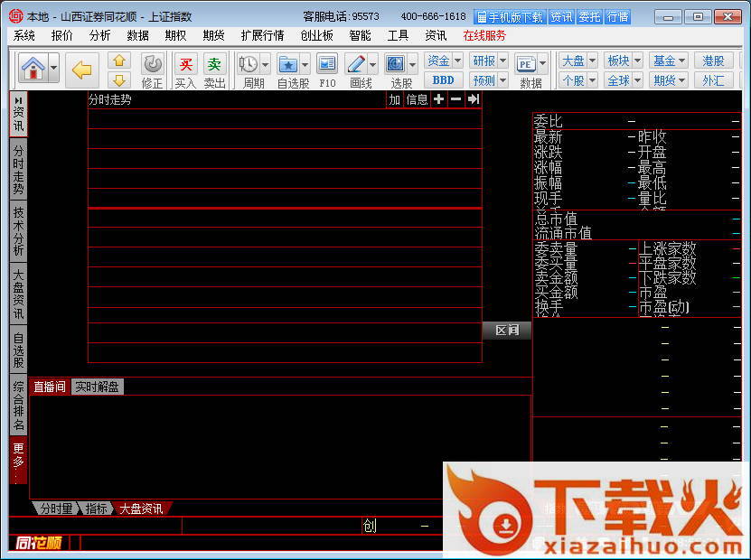Click the 板块 toolbar button
Screen dimensions: 751x560
tap(618, 61)
